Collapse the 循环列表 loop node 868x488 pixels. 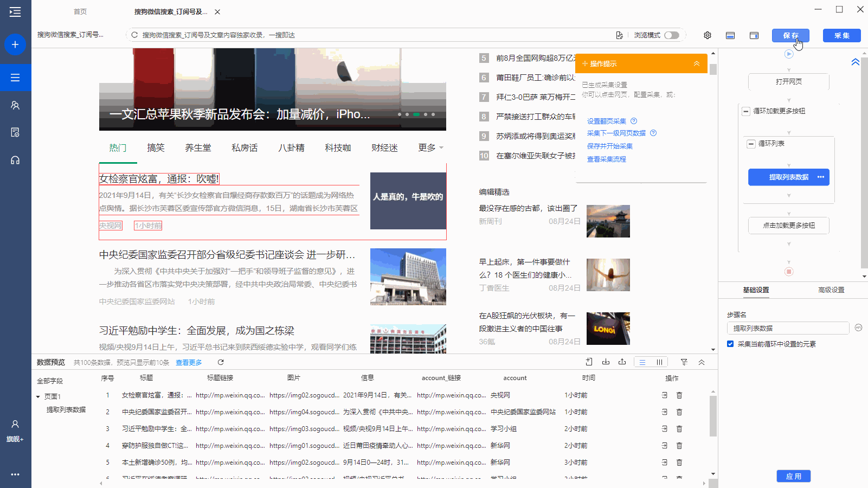click(x=751, y=144)
